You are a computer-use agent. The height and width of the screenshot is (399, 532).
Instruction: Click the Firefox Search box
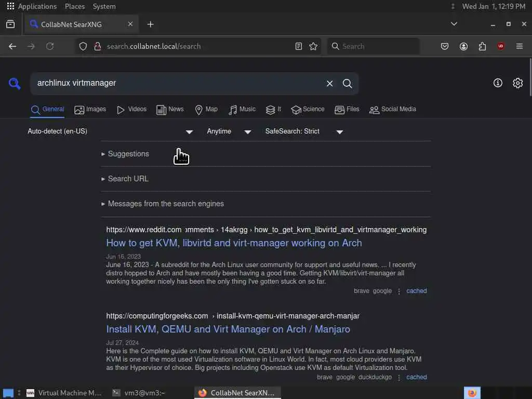tap(373, 46)
